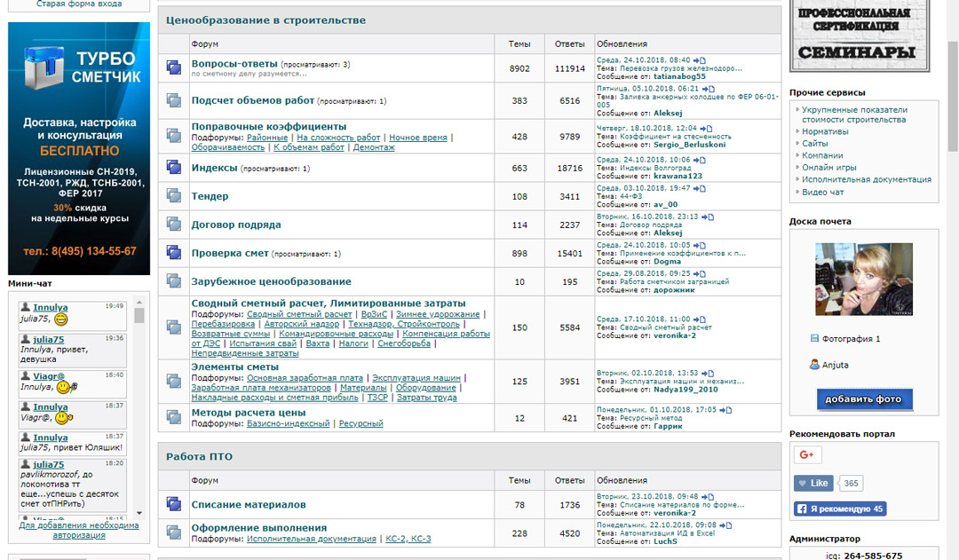Click the Like heart button
Viewport: 959px width, 560px height.
pyautogui.click(x=813, y=484)
